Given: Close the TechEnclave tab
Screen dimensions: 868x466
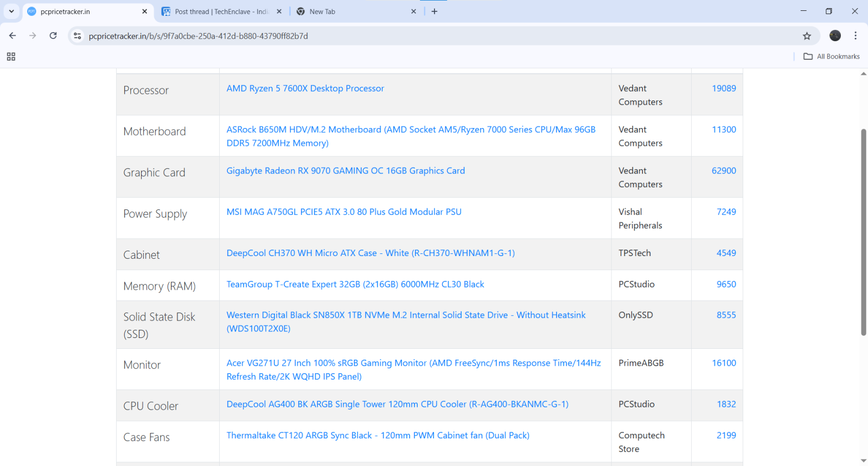Looking at the screenshot, I should point(279,11).
